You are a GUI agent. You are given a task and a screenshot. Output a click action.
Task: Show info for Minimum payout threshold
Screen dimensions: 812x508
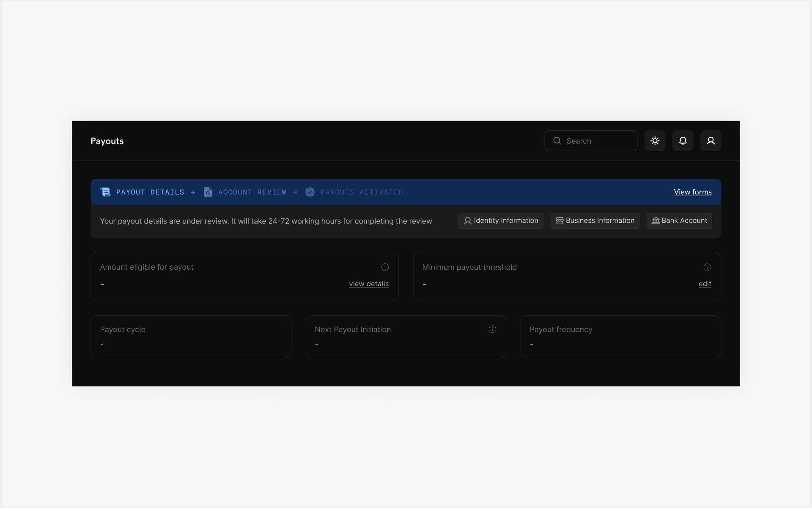[x=707, y=267]
